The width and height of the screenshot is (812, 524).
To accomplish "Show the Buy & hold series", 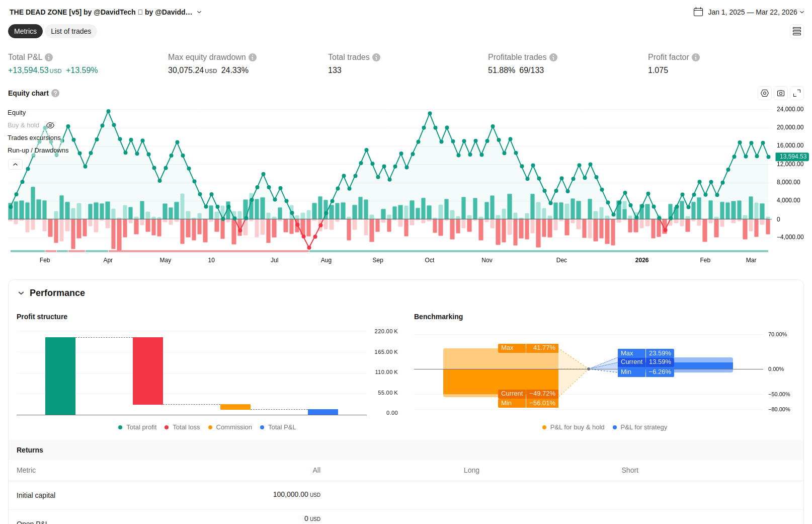I will [x=50, y=125].
